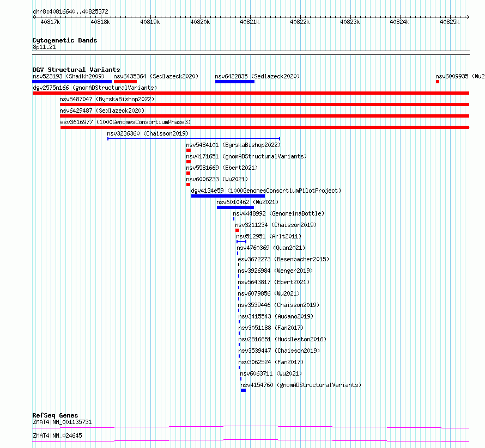The height and width of the screenshot is (448, 485).
Task: Open esv3616977 1000GenomesConsortiumPhase3 label
Action: coord(125,122)
